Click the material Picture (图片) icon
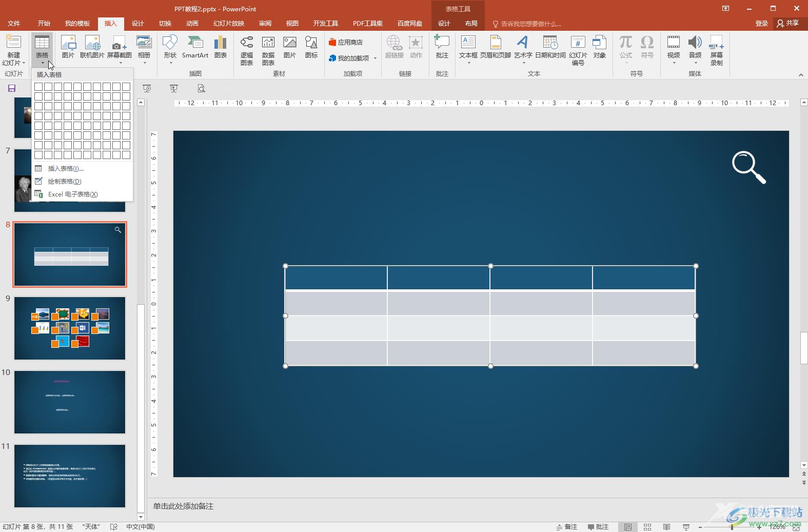Screen dimensions: 808x532 tap(290, 47)
